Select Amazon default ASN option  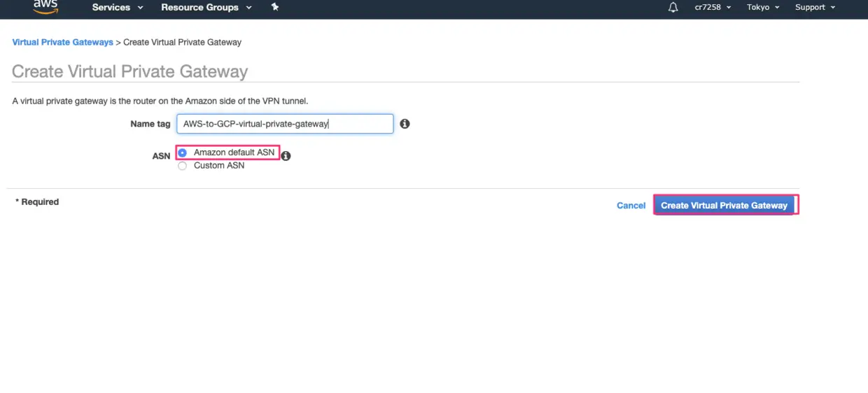pyautogui.click(x=182, y=152)
